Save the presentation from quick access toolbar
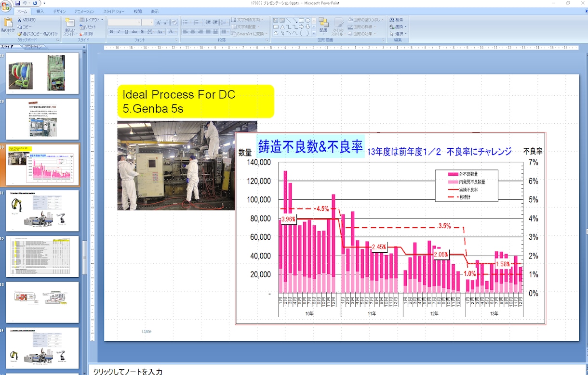This screenshot has width=588, height=375. coord(18,3)
